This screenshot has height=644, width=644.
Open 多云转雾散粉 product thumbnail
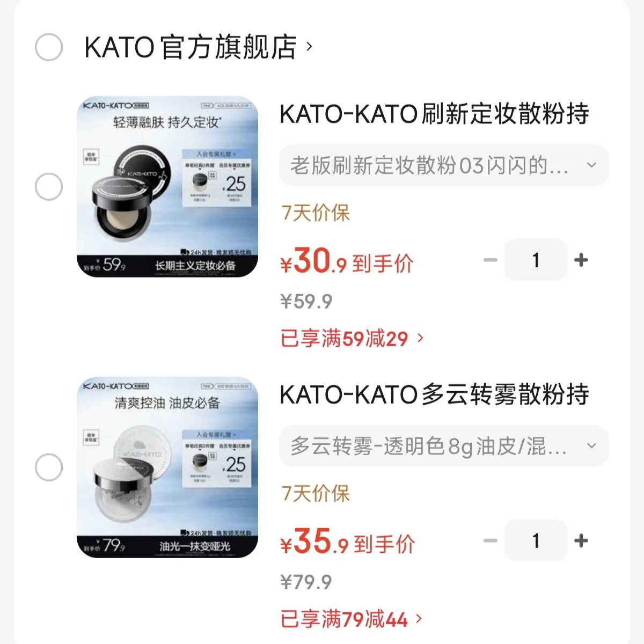pos(167,467)
